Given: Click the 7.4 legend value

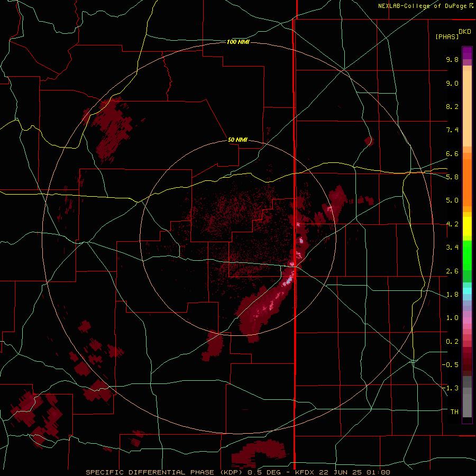Looking at the screenshot, I should click(x=452, y=130).
